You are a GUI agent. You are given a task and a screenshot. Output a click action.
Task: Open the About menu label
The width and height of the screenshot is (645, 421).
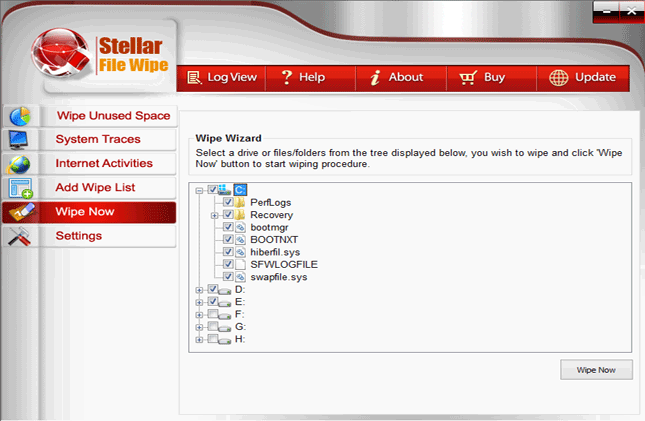[x=406, y=77]
